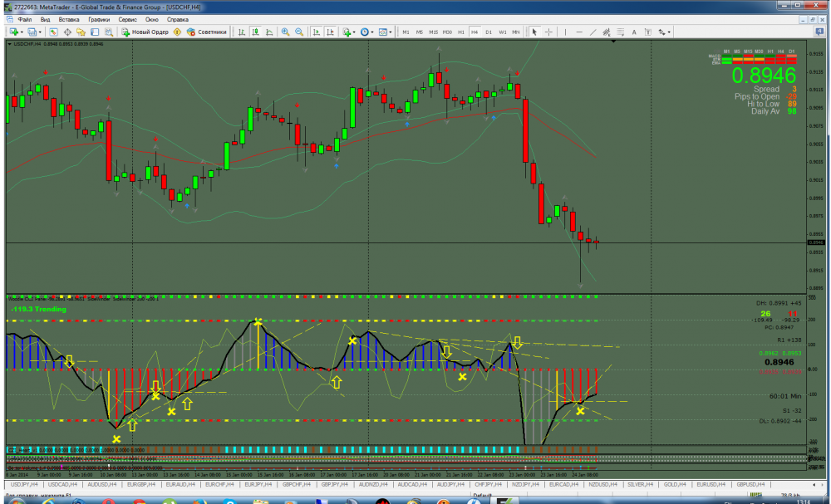
Task: Expand the New Chart dropdown arrow
Action: [x=22, y=32]
